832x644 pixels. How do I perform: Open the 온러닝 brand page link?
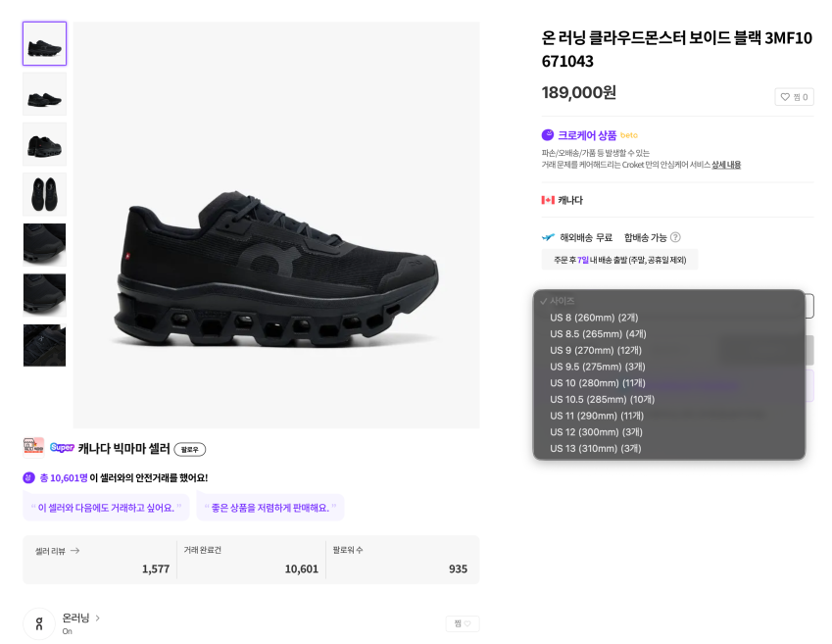pyautogui.click(x=81, y=618)
